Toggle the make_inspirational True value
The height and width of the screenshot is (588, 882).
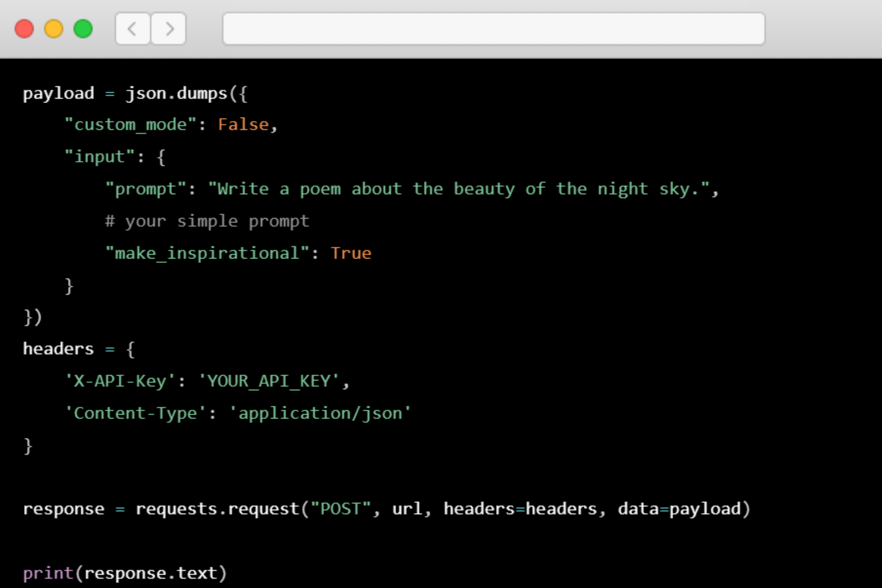coord(351,253)
